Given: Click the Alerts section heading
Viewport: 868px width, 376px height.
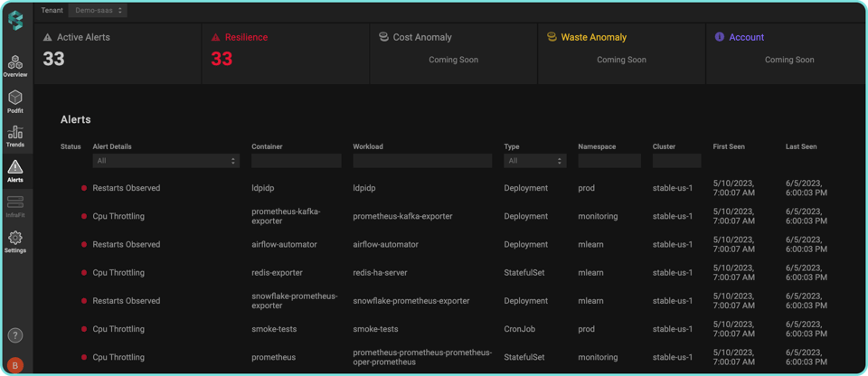Looking at the screenshot, I should [x=75, y=119].
